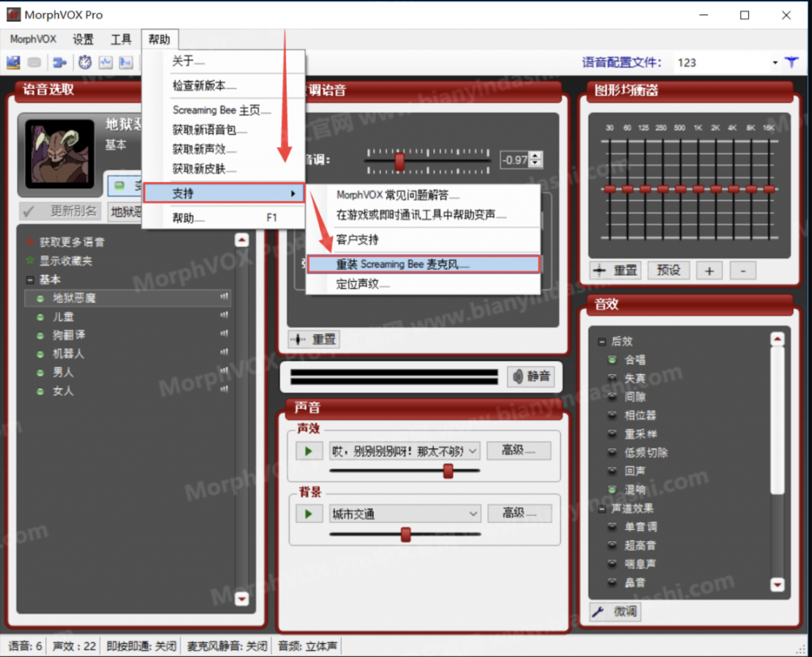Click the gray second toolbar icon

click(x=34, y=62)
